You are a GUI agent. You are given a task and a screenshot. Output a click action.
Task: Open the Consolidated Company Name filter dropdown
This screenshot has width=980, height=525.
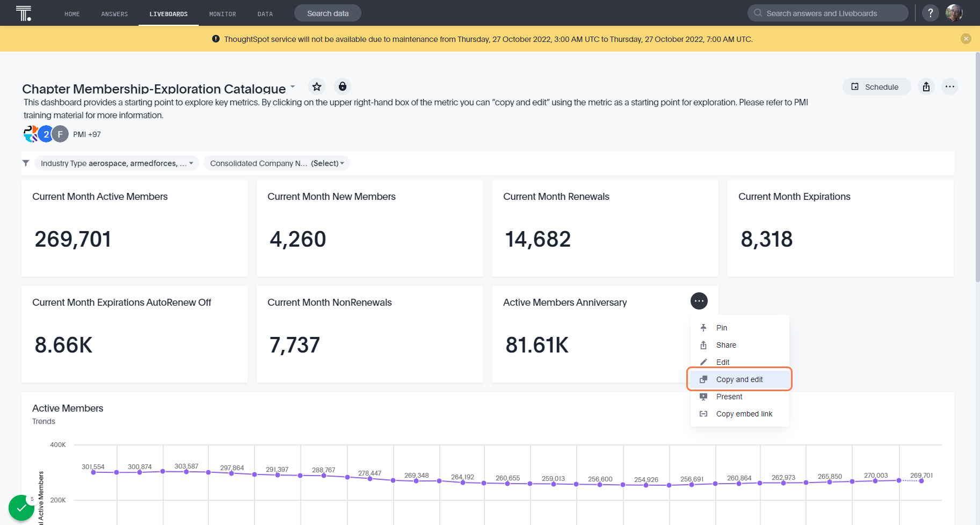point(277,163)
